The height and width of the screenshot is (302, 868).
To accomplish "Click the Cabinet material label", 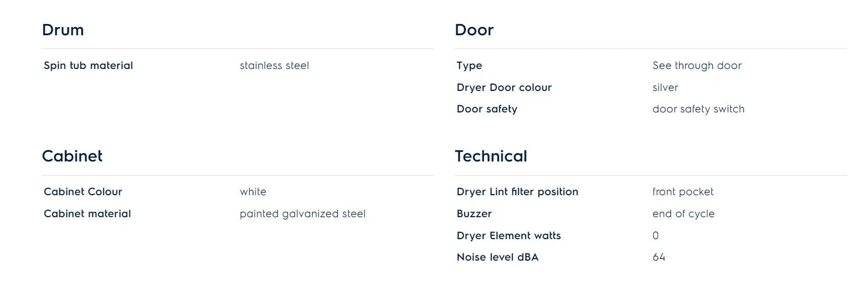I will [87, 214].
